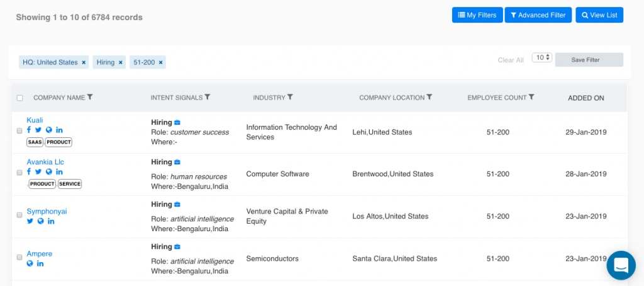Select the Symphonyai row checkbox
644x286 pixels.
(x=19, y=215)
